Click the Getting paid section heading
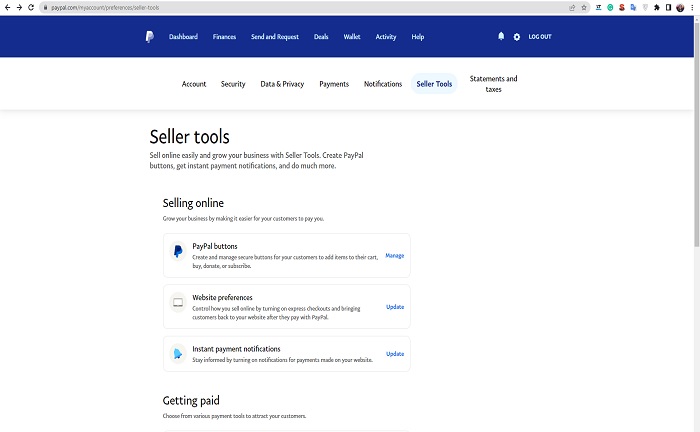The height and width of the screenshot is (432, 700). pos(191,401)
